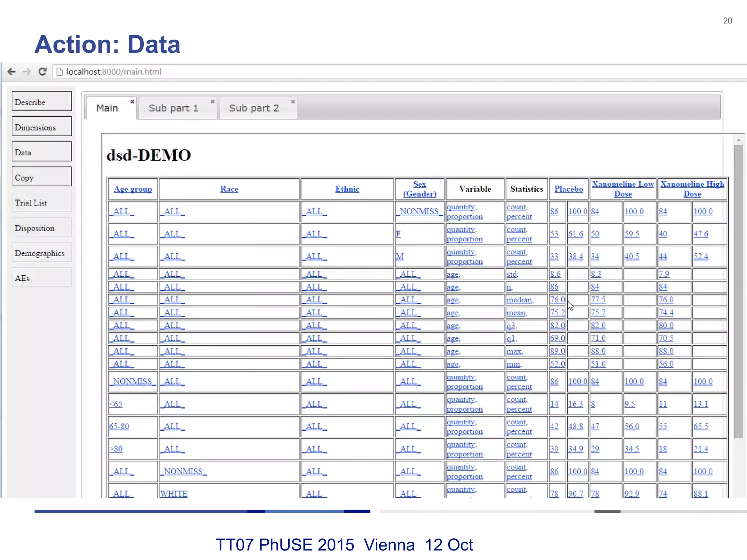The height and width of the screenshot is (560, 747).
Task: Open the Disposition item
Action: pos(42,227)
